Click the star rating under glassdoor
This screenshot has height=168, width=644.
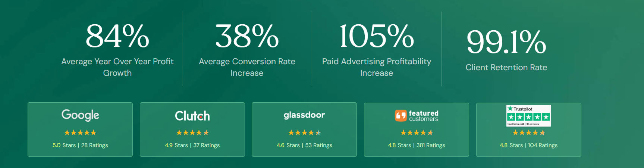(x=304, y=133)
